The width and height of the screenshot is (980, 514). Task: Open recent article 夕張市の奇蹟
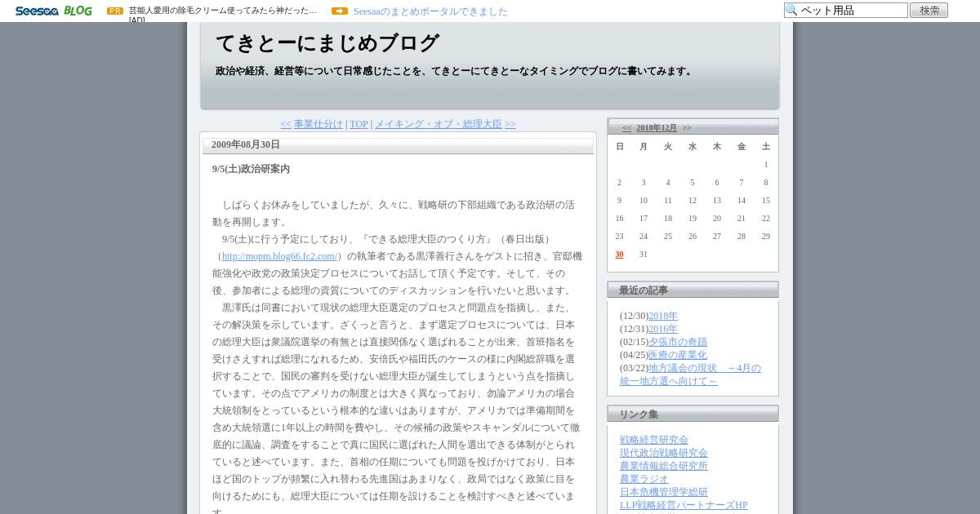pyautogui.click(x=678, y=342)
